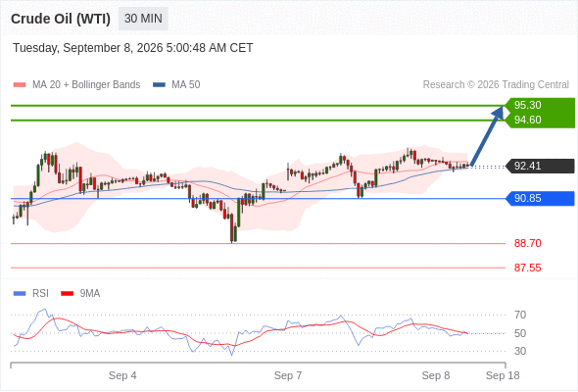578x392 pixels.
Task: Click the blue upward forecast arrow
Action: [487, 135]
